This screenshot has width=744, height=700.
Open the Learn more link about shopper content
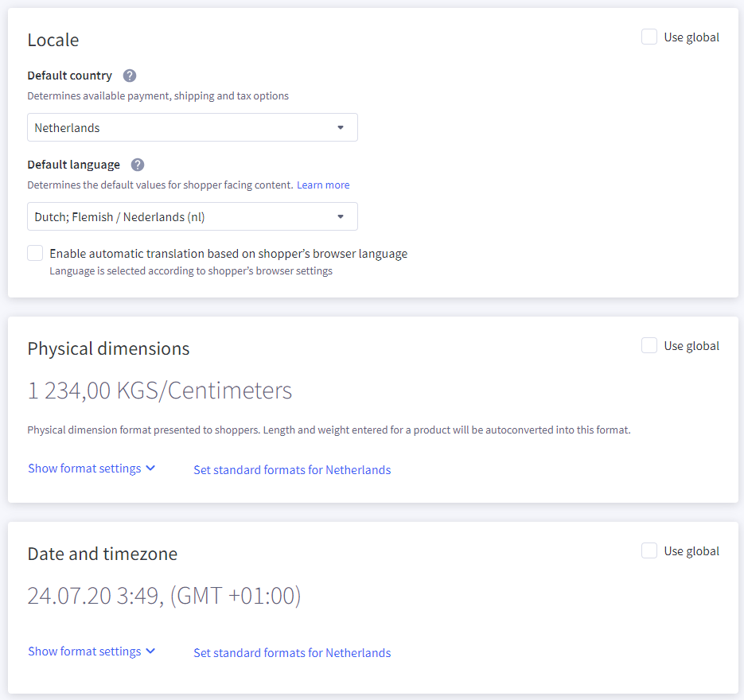[x=323, y=185]
